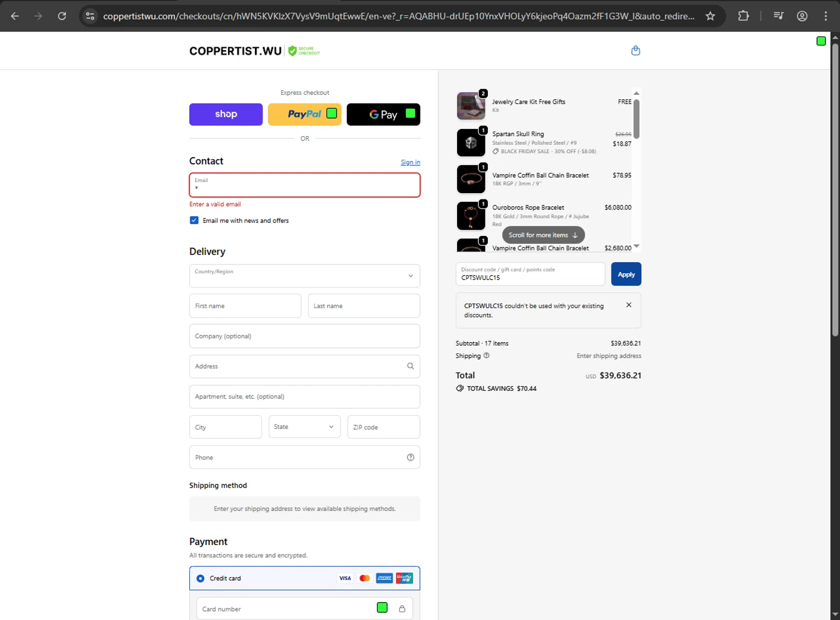The image size is (840, 620).
Task: Select the Credit card radio button
Action: (x=200, y=579)
